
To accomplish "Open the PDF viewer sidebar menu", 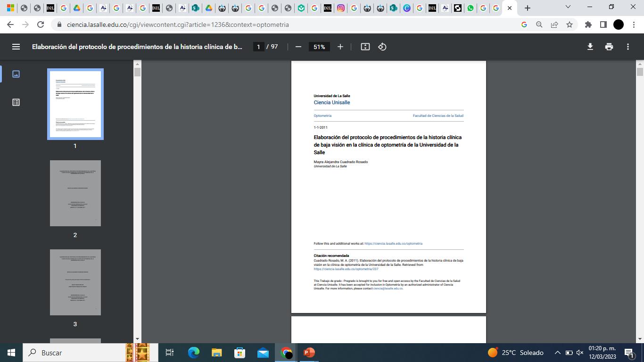I will click(16, 47).
